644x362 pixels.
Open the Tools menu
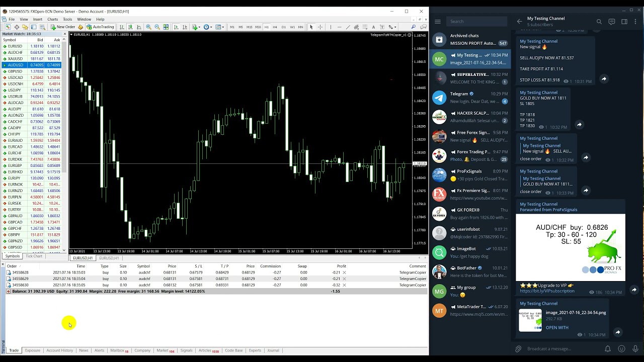pyautogui.click(x=67, y=19)
